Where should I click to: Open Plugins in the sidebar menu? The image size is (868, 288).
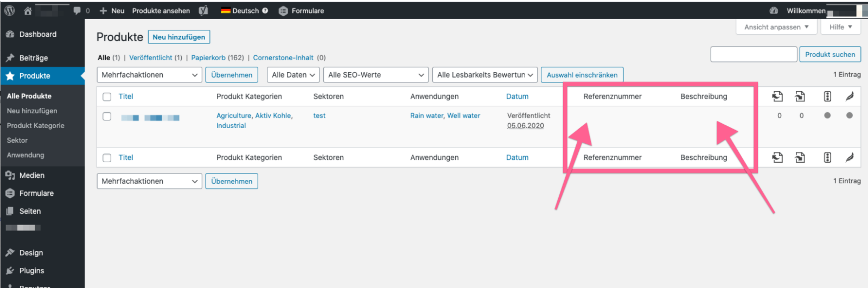(31, 271)
